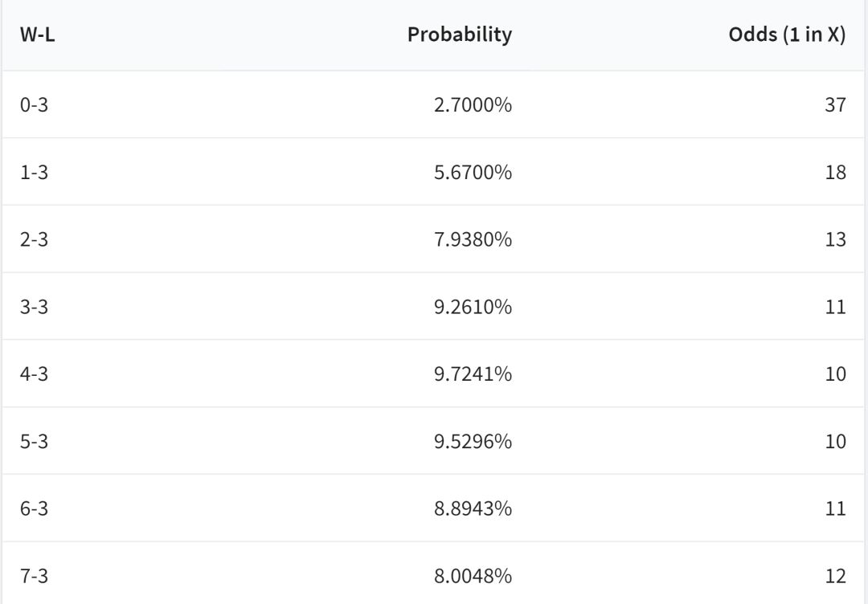Click odds value 18

tap(835, 172)
